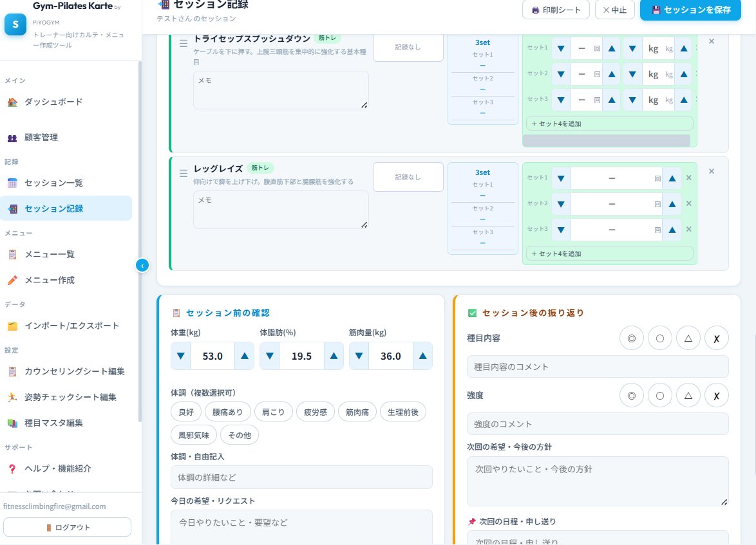The height and width of the screenshot is (545, 756).
Task: Decrease weight for トライセップス セット1
Action: 632,48
